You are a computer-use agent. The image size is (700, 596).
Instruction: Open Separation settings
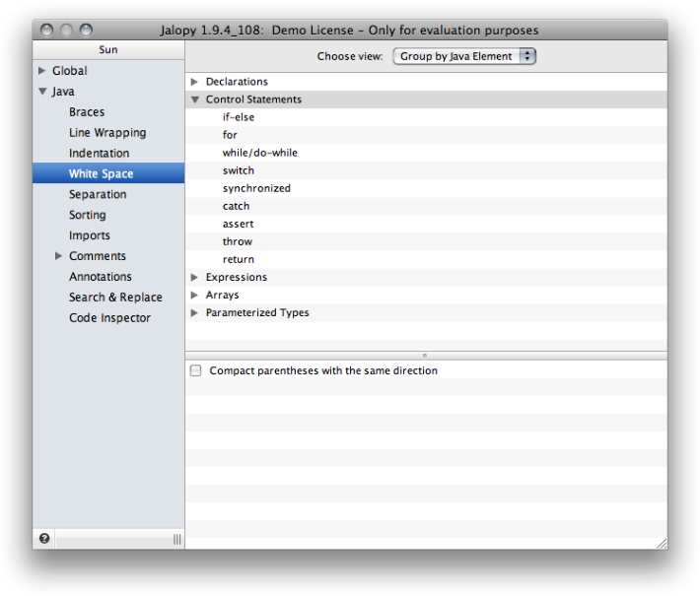point(98,194)
